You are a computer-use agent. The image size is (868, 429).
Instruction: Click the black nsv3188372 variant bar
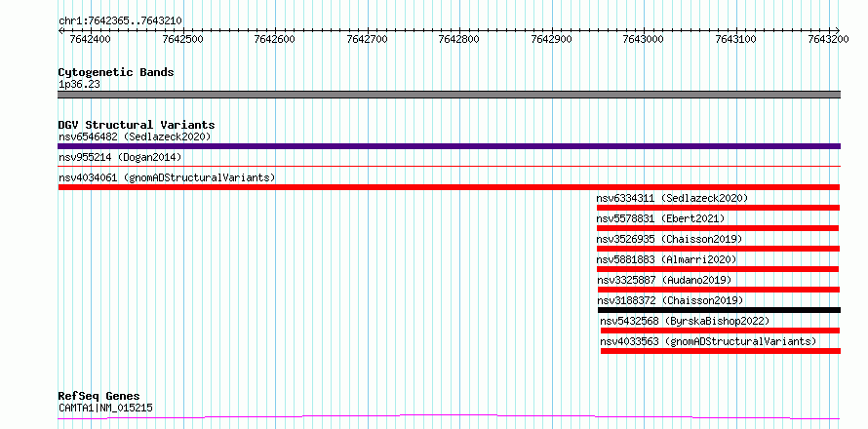click(719, 310)
